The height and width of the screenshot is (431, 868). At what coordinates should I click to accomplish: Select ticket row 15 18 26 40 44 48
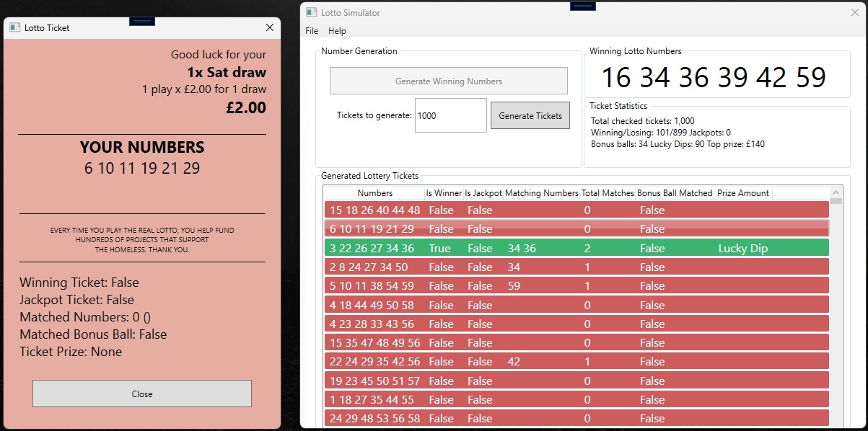coord(576,210)
